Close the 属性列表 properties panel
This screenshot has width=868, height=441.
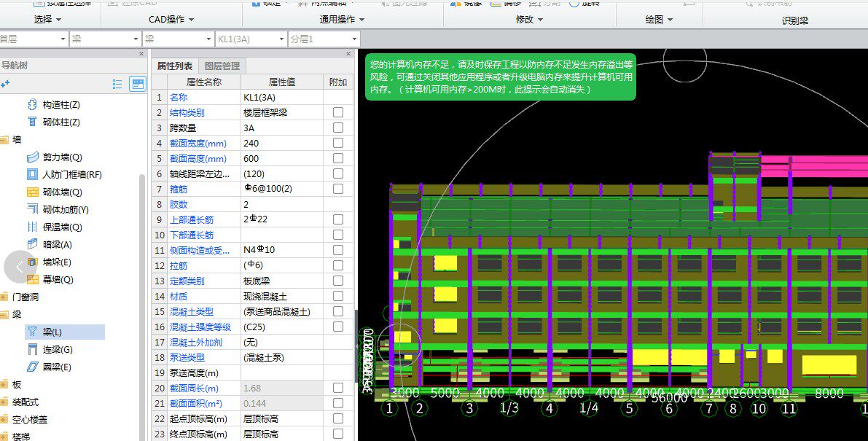click(x=348, y=54)
